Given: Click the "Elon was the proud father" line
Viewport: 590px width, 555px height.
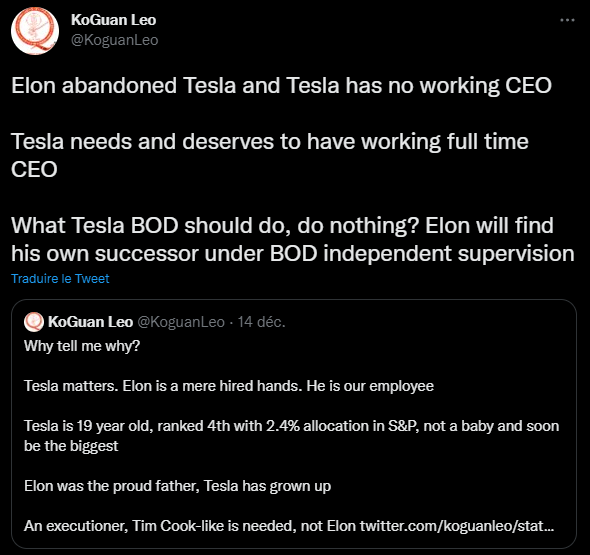Looking at the screenshot, I should click(x=178, y=486).
